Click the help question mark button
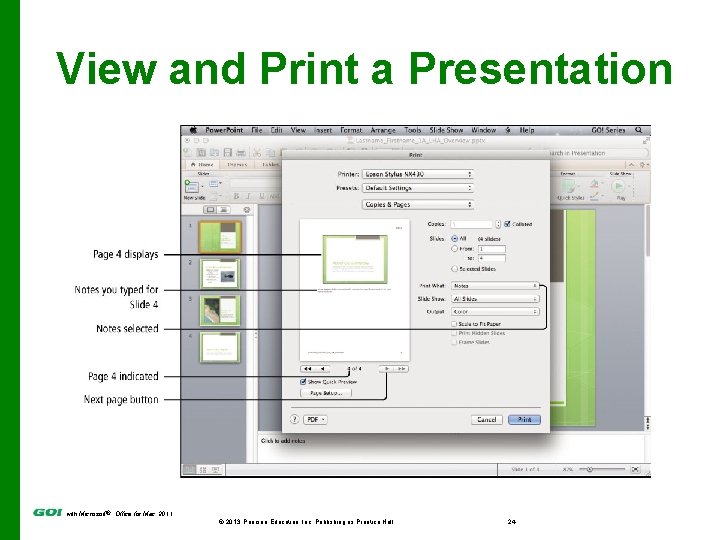 click(294, 419)
